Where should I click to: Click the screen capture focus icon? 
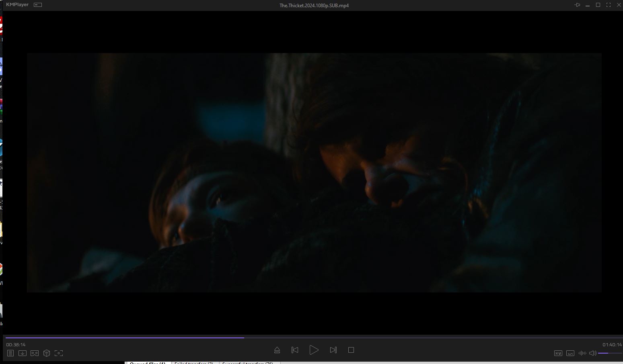click(x=59, y=353)
